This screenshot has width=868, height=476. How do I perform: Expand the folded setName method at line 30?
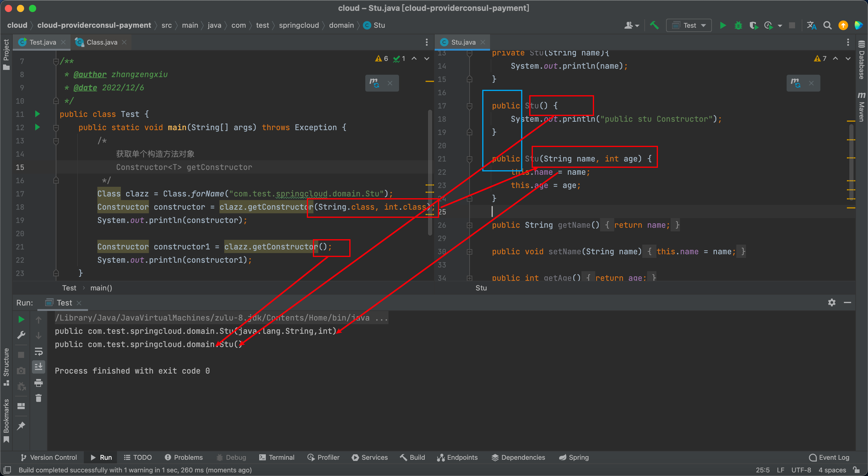coord(469,252)
